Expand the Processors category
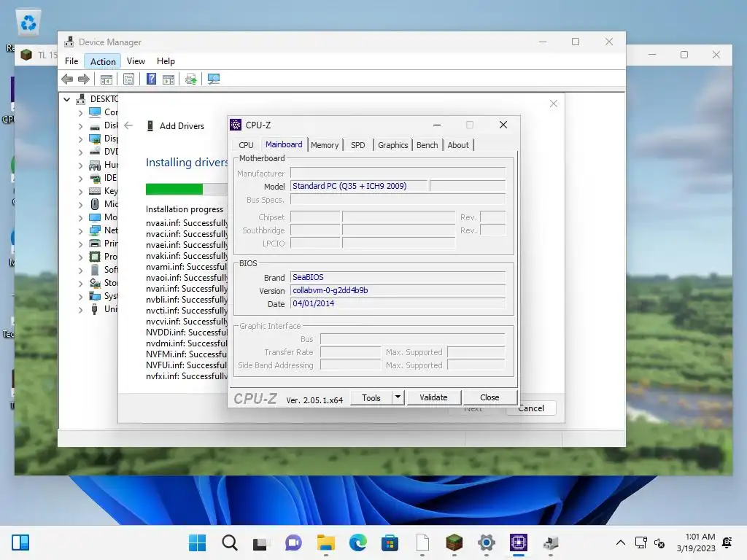 point(80,257)
